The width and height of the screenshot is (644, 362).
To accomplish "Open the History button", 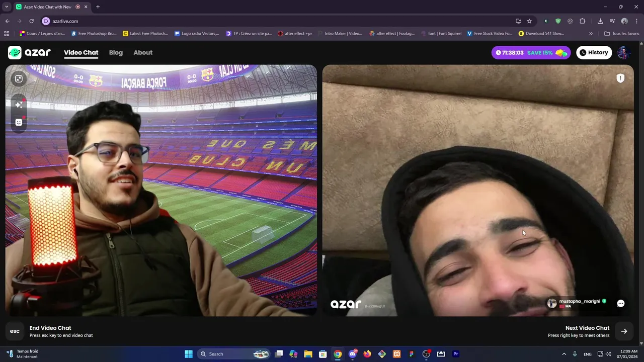I will click(x=594, y=52).
